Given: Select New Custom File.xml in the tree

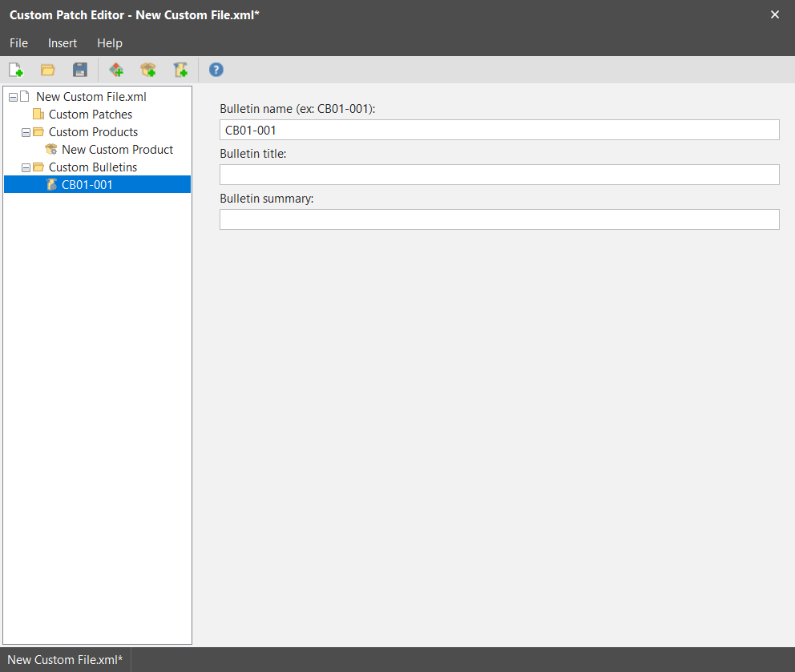Looking at the screenshot, I should click(91, 97).
